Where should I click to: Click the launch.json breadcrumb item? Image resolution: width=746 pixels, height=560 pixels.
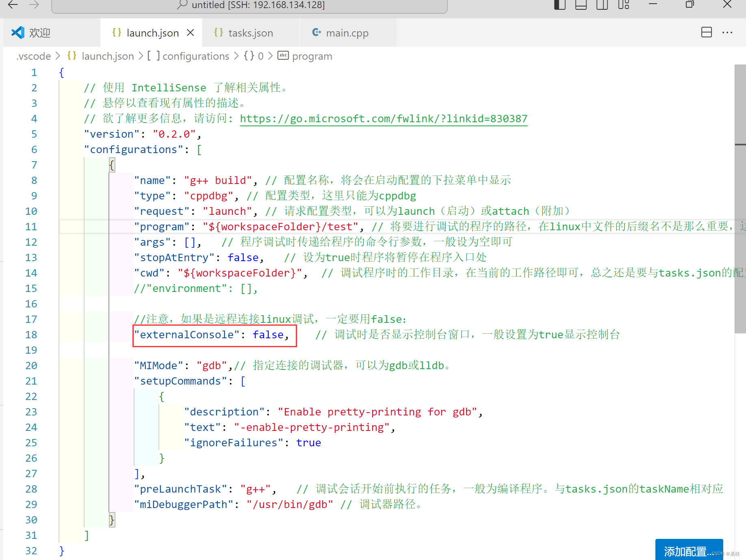coord(100,56)
